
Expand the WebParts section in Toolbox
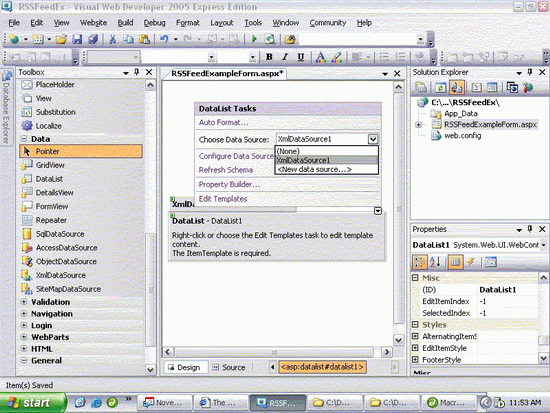coord(24,337)
